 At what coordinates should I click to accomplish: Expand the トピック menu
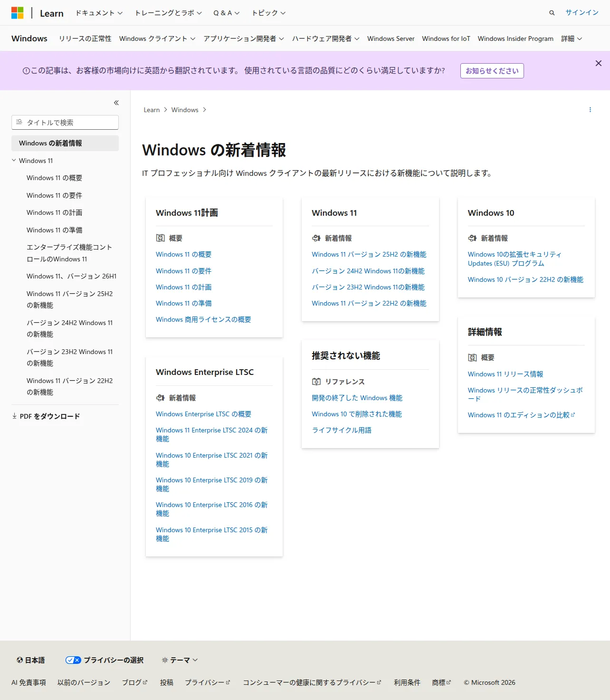pyautogui.click(x=268, y=13)
